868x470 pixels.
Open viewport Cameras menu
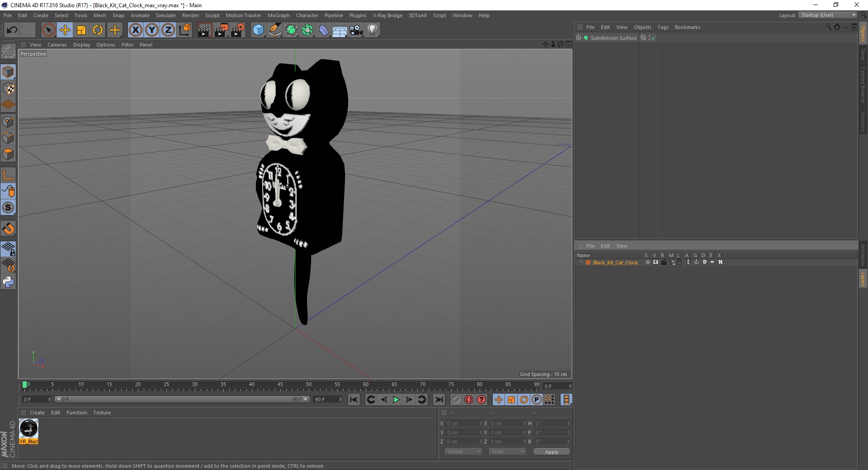click(x=57, y=45)
